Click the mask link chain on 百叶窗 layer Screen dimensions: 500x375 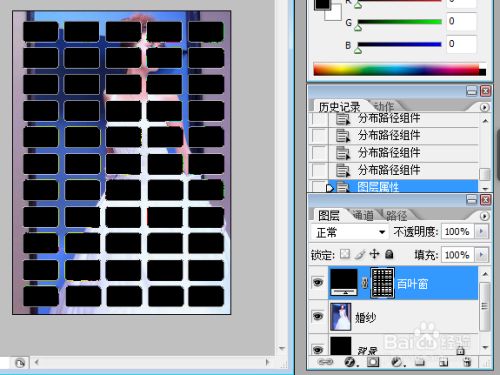tap(365, 283)
